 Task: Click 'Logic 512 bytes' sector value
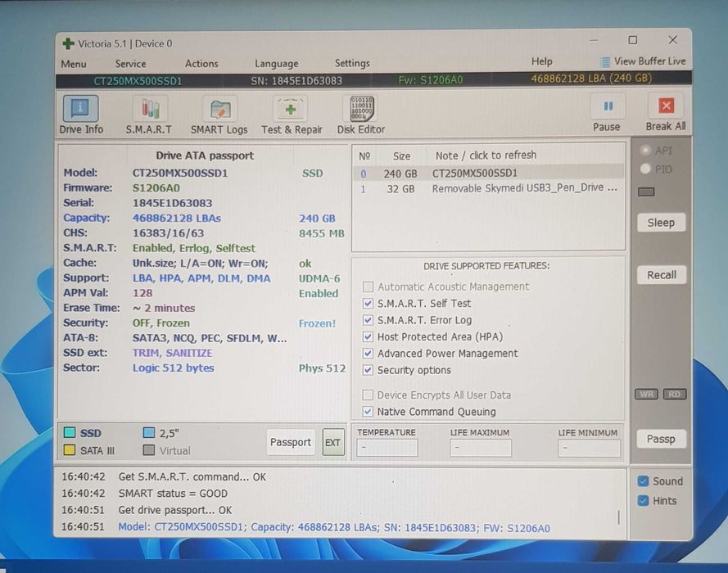(x=173, y=368)
